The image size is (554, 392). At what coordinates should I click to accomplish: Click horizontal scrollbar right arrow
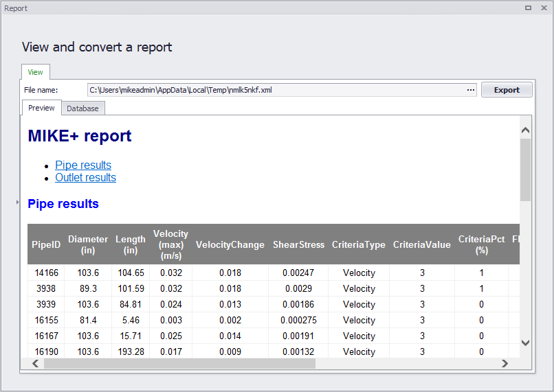point(505,363)
